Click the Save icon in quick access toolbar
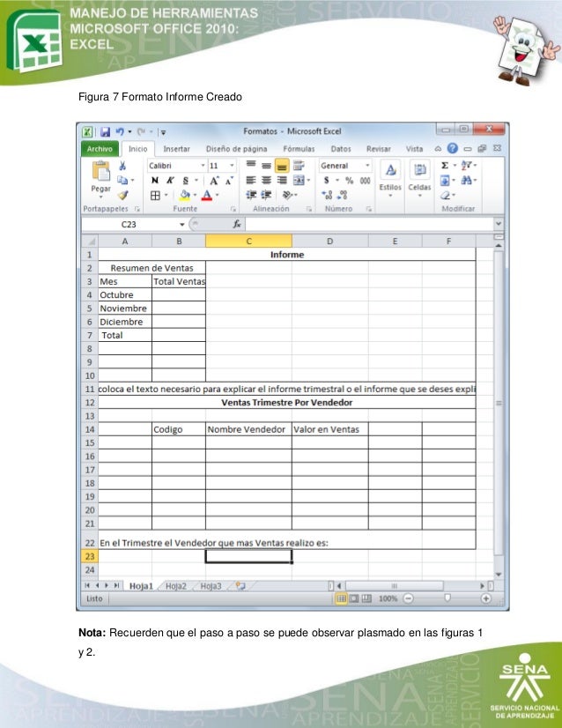 [x=106, y=132]
